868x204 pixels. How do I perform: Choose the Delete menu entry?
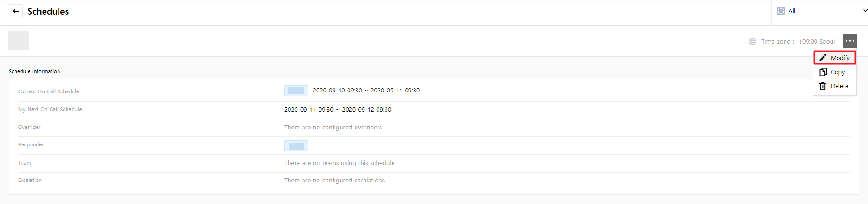[x=839, y=86]
